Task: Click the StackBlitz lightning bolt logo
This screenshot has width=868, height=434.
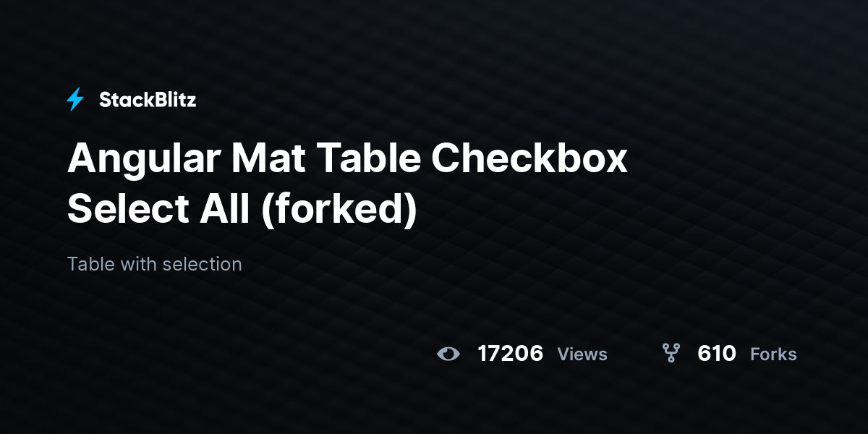Action: [x=75, y=100]
